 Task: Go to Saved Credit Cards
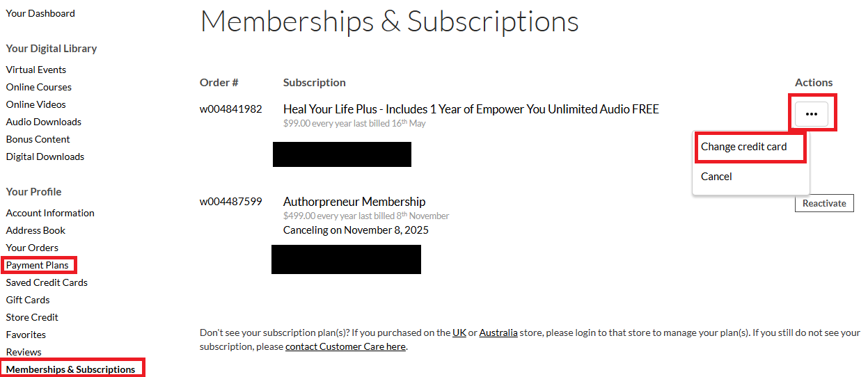pyautogui.click(x=47, y=282)
